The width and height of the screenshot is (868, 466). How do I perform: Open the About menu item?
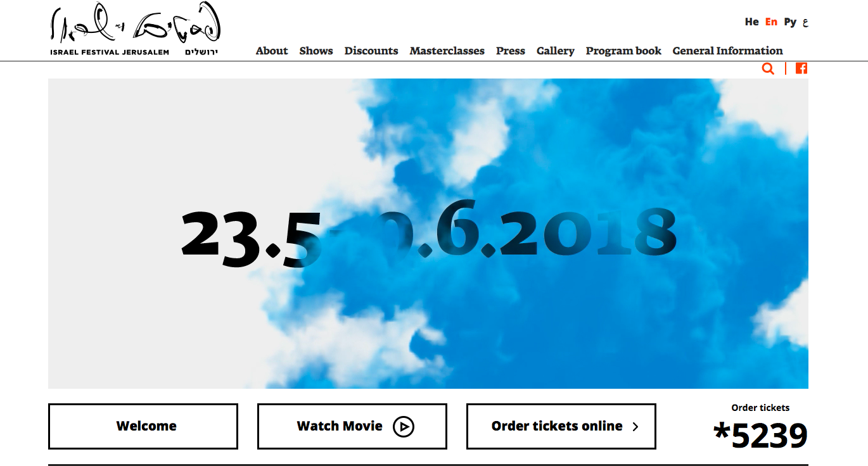(272, 51)
